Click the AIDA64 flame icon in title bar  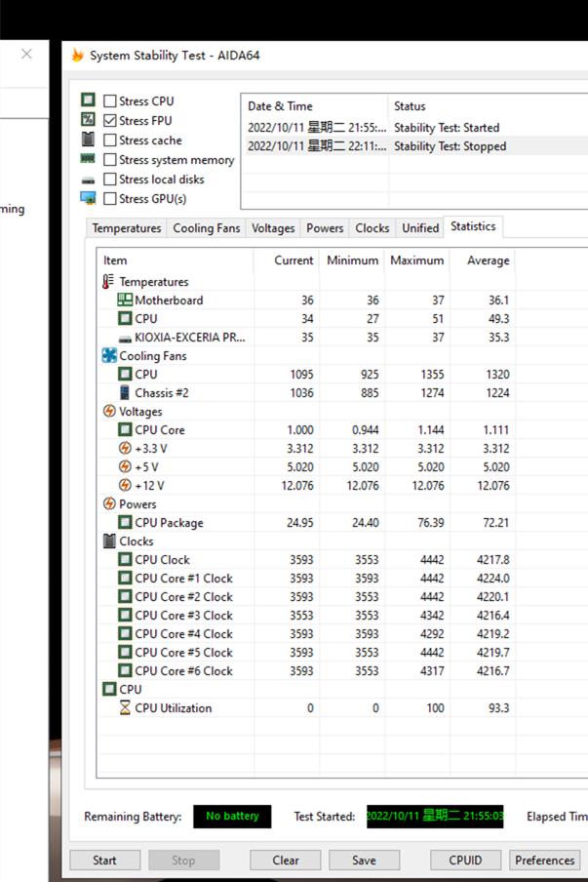click(x=78, y=56)
